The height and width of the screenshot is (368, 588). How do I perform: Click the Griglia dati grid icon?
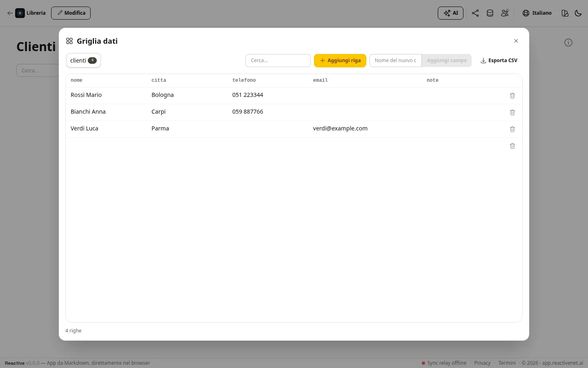pyautogui.click(x=69, y=41)
